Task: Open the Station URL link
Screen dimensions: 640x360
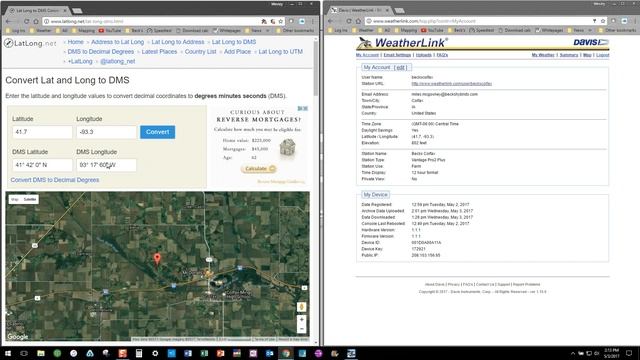Action: click(x=451, y=84)
